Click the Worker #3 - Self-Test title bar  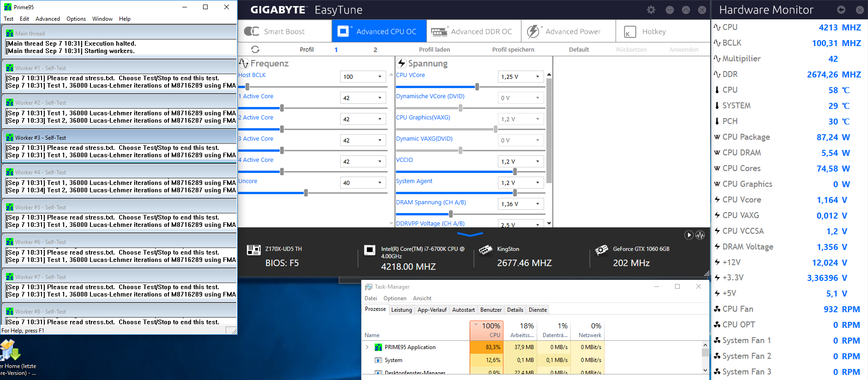(x=119, y=137)
